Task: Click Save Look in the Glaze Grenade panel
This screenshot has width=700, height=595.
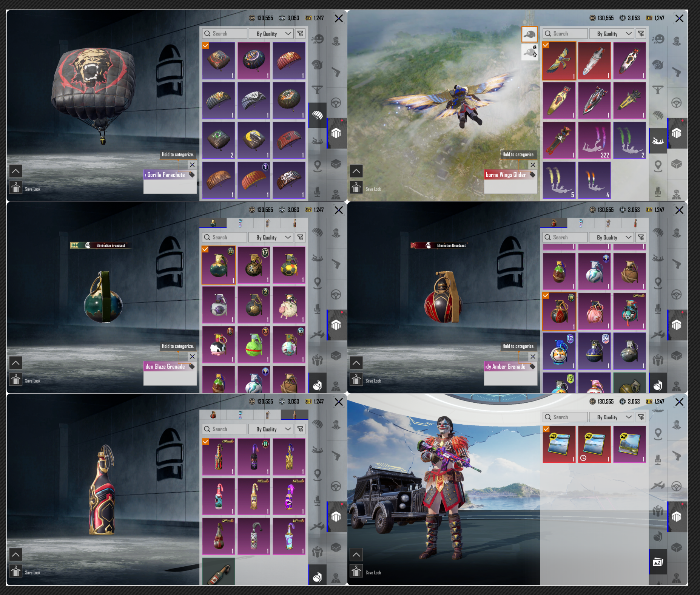Action: point(32,381)
